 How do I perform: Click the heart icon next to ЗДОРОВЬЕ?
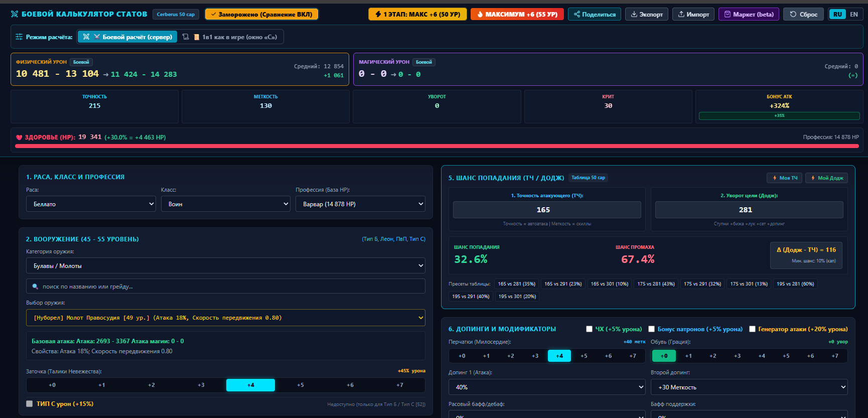19,137
